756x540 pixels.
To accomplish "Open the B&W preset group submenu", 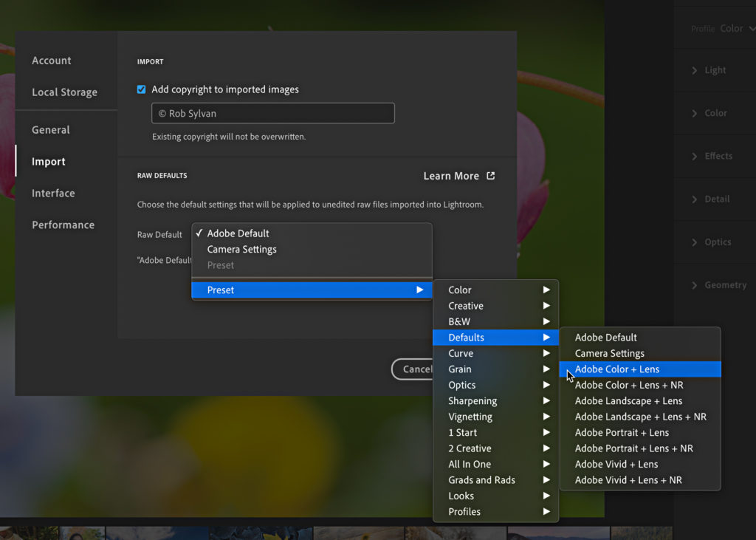I will pos(496,322).
